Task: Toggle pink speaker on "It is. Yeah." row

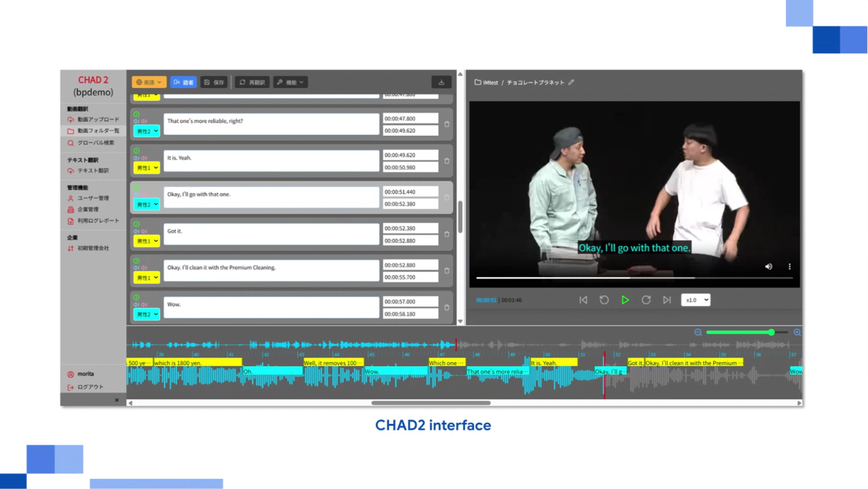Action: 144,158
